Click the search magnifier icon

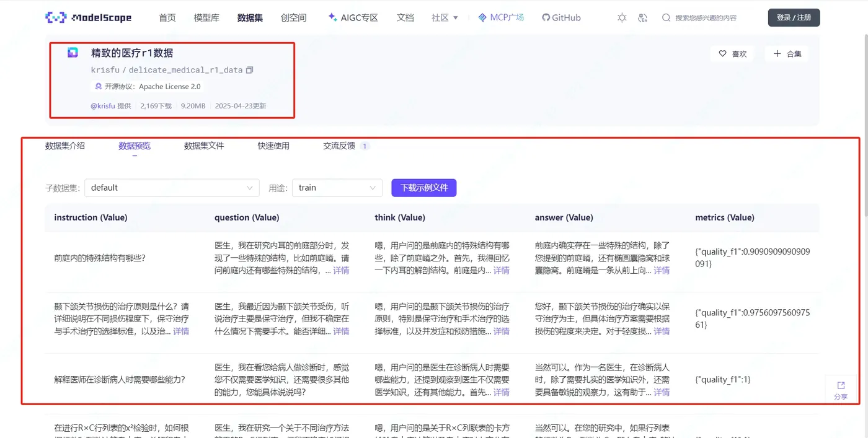point(666,18)
